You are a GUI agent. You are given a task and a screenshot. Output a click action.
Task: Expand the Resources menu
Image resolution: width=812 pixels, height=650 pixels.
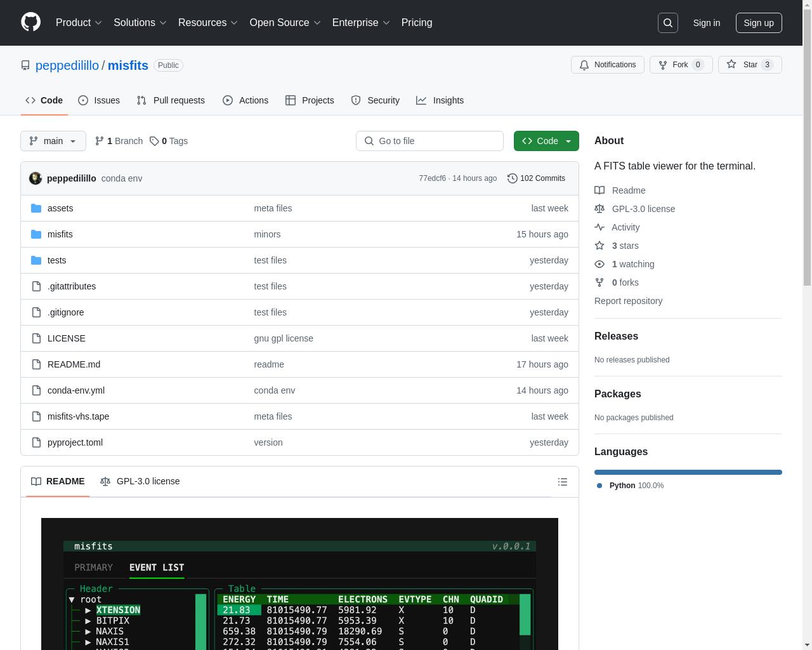(208, 22)
